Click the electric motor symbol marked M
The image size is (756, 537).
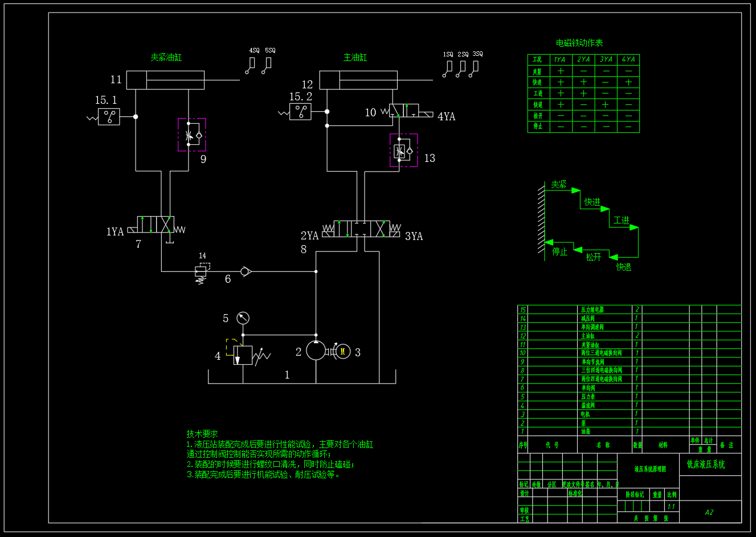(x=342, y=352)
